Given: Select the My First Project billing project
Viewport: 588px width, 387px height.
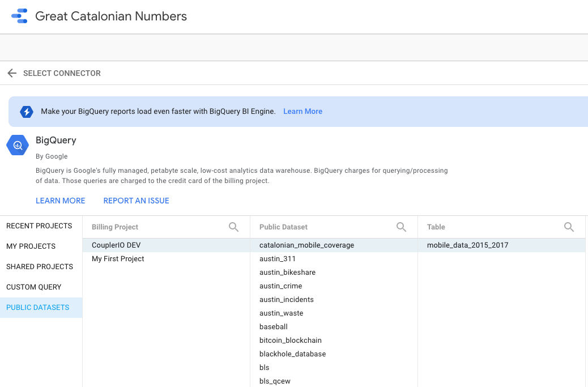Looking at the screenshot, I should pos(118,258).
